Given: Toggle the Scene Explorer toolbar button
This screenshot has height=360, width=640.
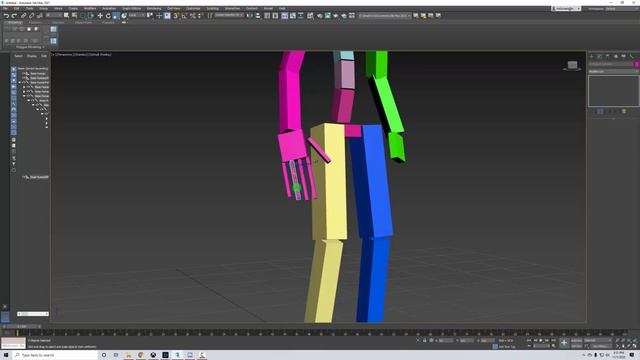Looking at the screenshot, I should tap(267, 16).
